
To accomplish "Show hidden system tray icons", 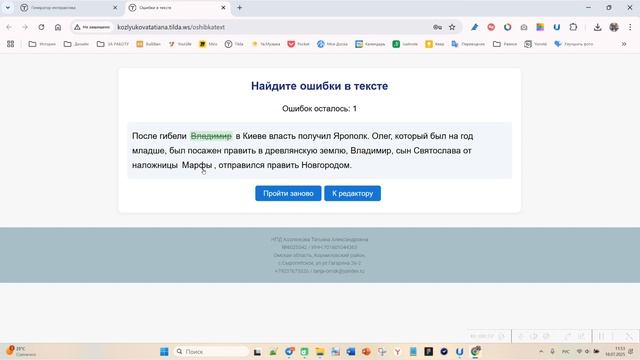I will [541, 351].
